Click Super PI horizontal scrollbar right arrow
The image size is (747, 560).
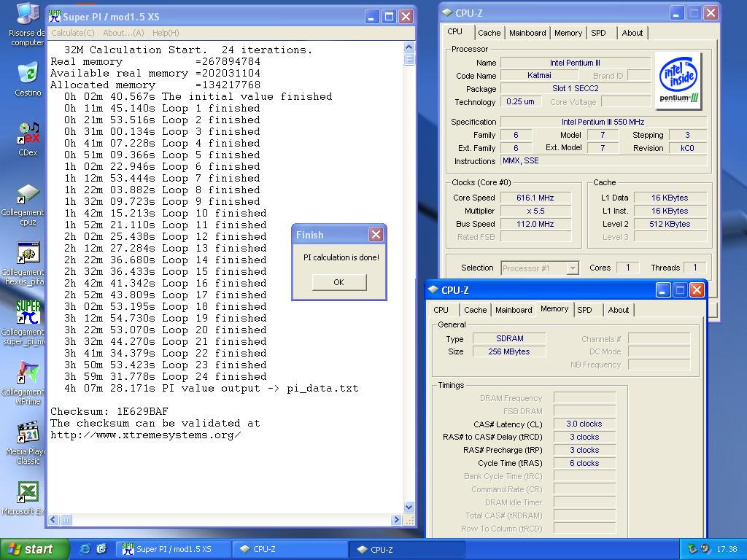coord(396,519)
